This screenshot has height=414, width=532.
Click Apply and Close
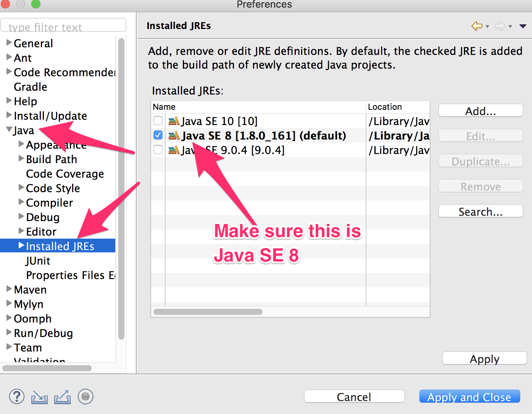pos(469,396)
